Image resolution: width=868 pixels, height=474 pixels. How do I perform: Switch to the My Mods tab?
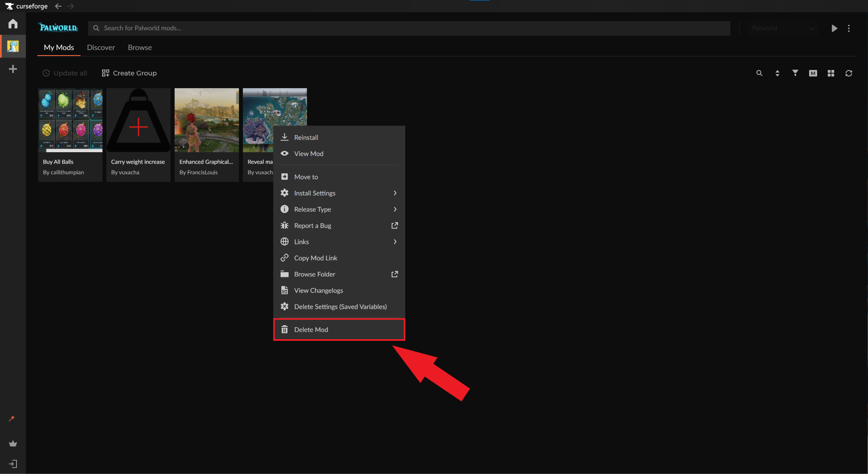59,47
